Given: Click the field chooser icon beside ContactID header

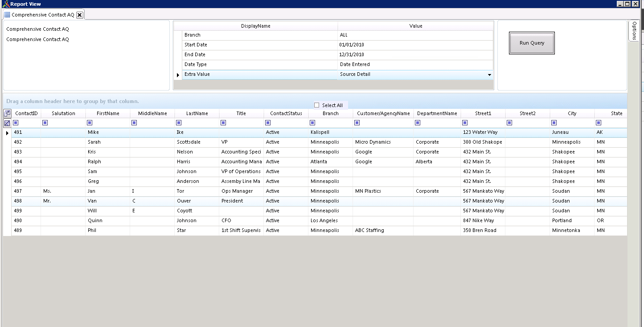Looking at the screenshot, I should [x=7, y=113].
